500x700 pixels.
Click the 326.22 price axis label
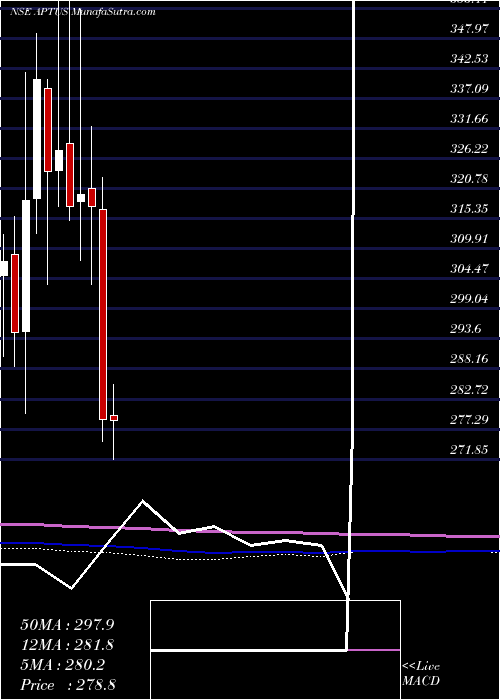(468, 149)
